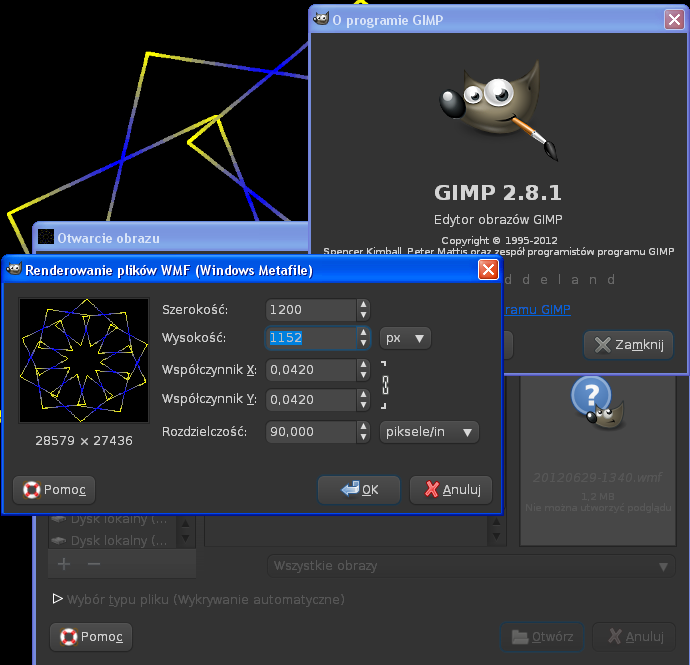690x665 pixels.
Task: Click the WMF preview thumbnail
Action: coord(84,360)
